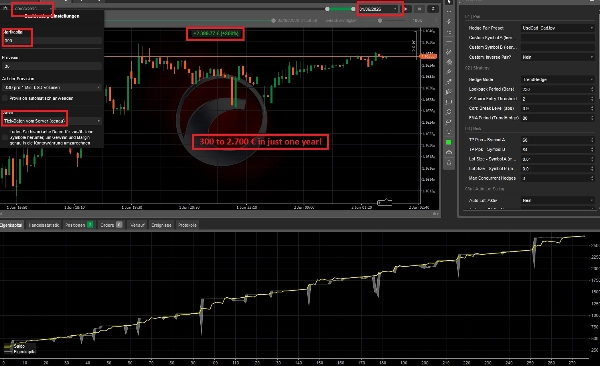Viewport: 600px width, 366px height.
Task: Click the green square icon in drawing toolbar
Action: 449,142
